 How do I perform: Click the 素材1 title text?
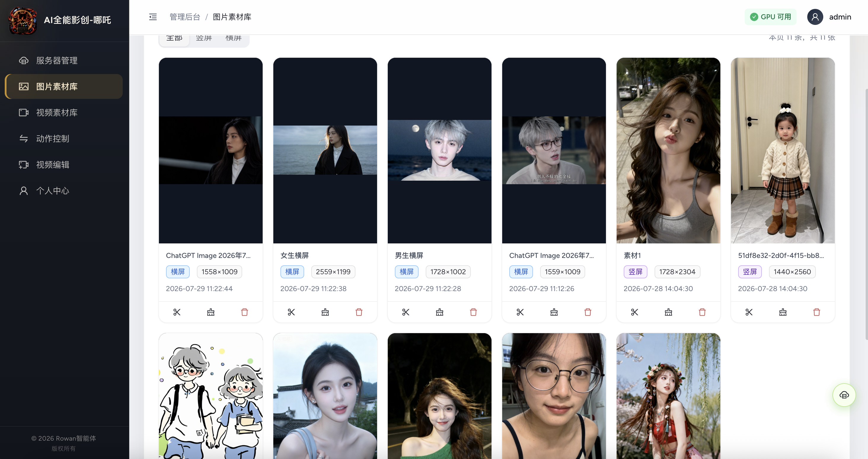(632, 255)
